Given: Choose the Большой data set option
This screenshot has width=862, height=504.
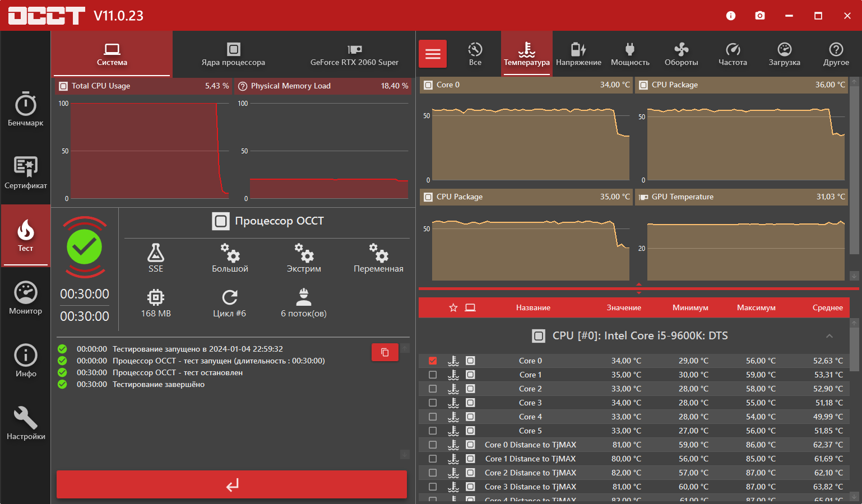Looking at the screenshot, I should pyautogui.click(x=230, y=258).
